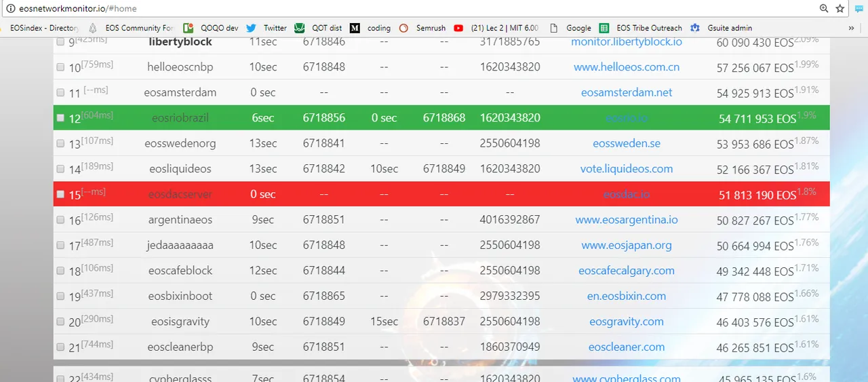Expand the bookmarks overflow chevron
This screenshot has height=382, width=868.
(x=851, y=28)
